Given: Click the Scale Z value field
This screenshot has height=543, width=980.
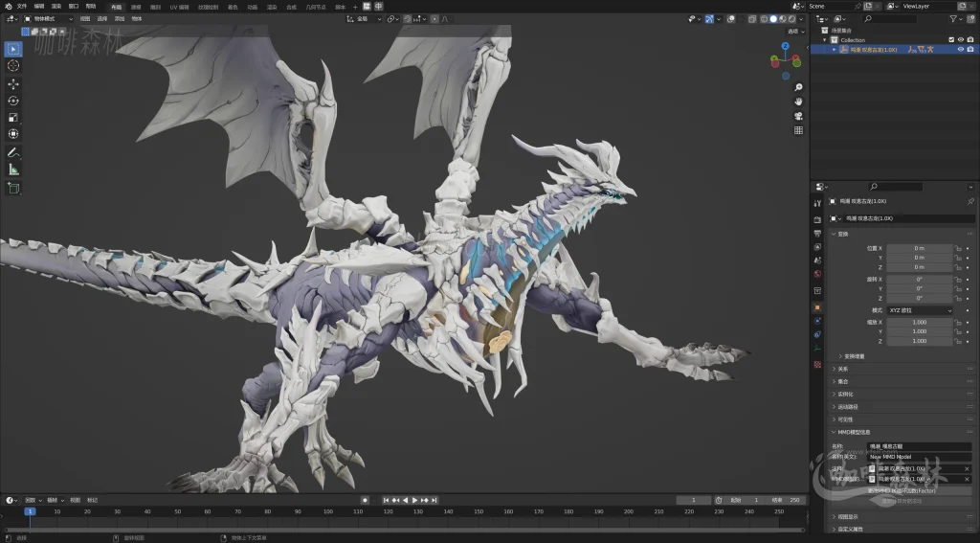Looking at the screenshot, I should pos(920,341).
